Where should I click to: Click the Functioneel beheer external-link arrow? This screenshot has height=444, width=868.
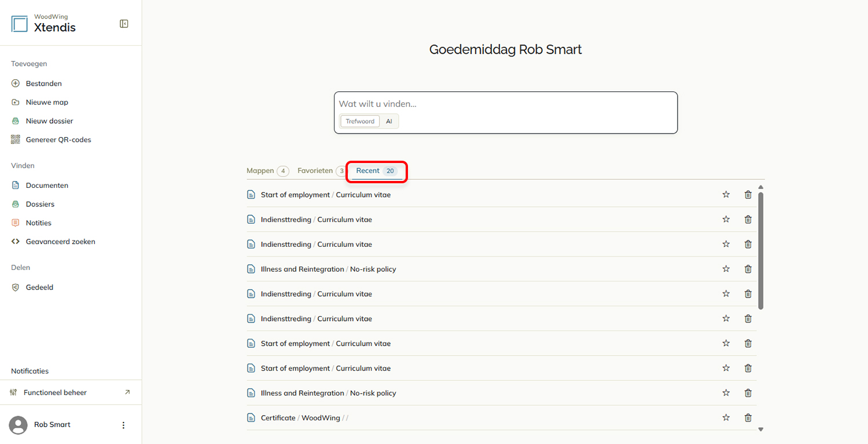point(127,392)
